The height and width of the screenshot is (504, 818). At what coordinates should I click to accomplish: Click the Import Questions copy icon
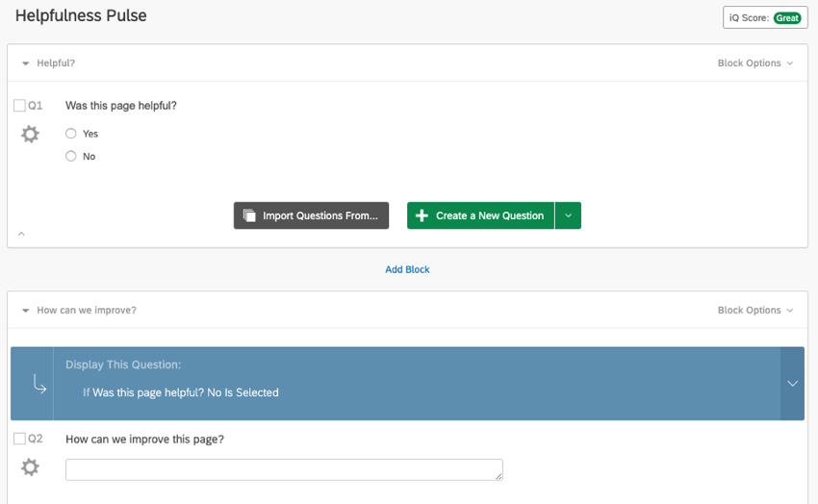pos(249,215)
